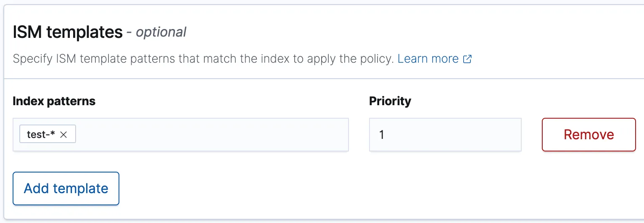Click blank gap between Index patterns and Priority fields

point(359,135)
